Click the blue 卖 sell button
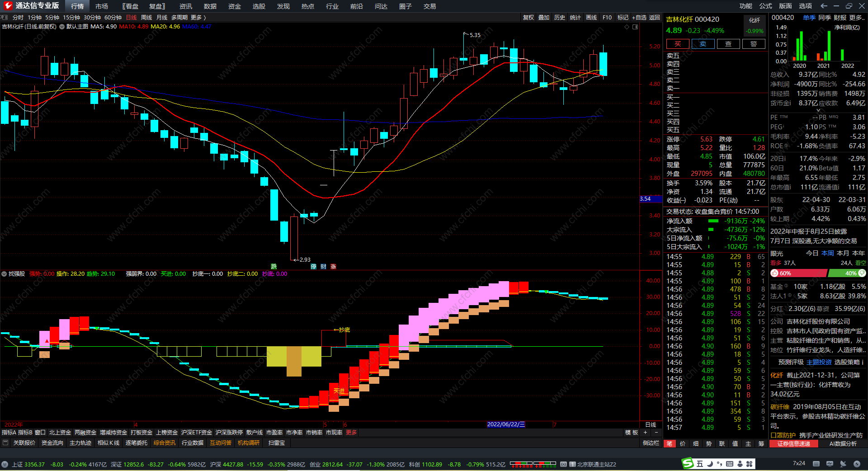The image size is (868, 471). click(703, 44)
